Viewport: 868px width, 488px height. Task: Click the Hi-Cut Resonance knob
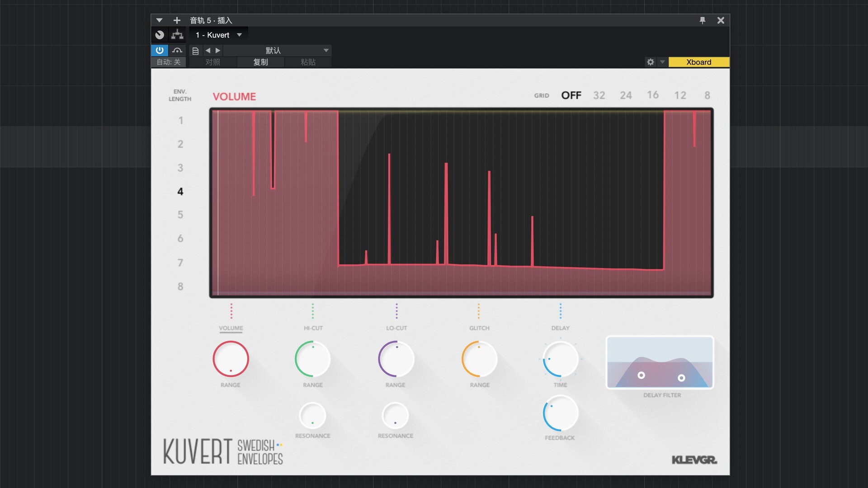[312, 415]
